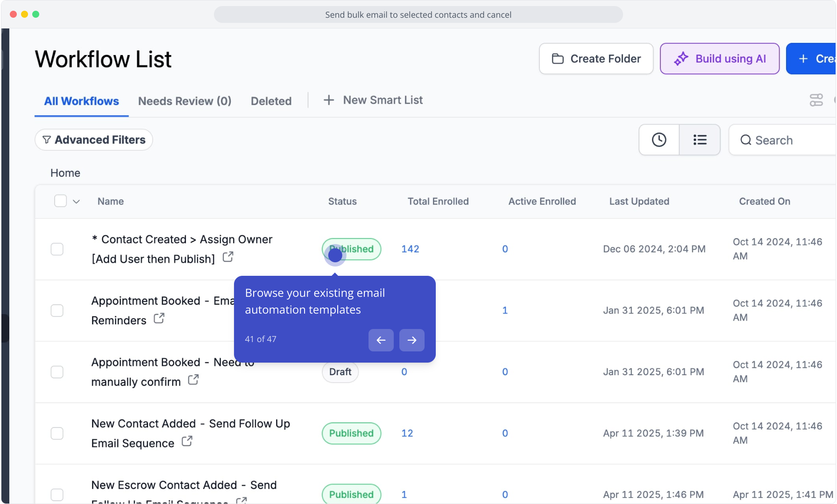Open manually confirm workflow in new tab icon
The image size is (837, 504).
[193, 380]
